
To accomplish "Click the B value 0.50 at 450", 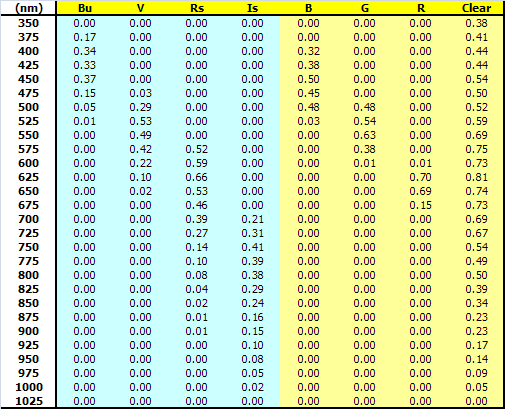I will tap(309, 79).
